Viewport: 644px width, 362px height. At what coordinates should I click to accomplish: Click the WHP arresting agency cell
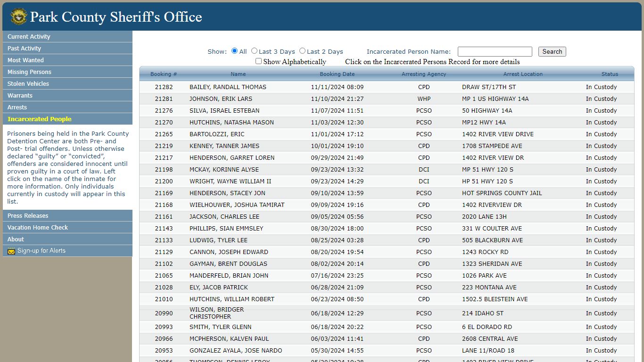coord(424,99)
